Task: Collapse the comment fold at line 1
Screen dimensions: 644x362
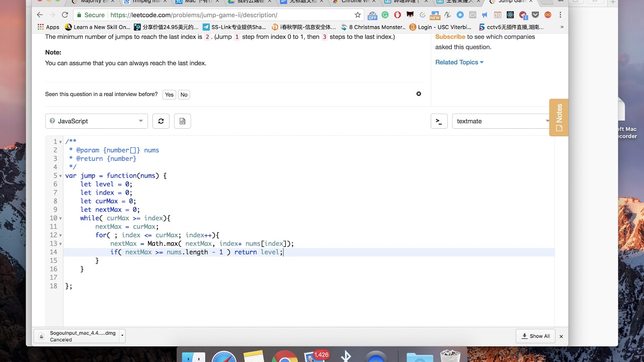Action: [60, 142]
